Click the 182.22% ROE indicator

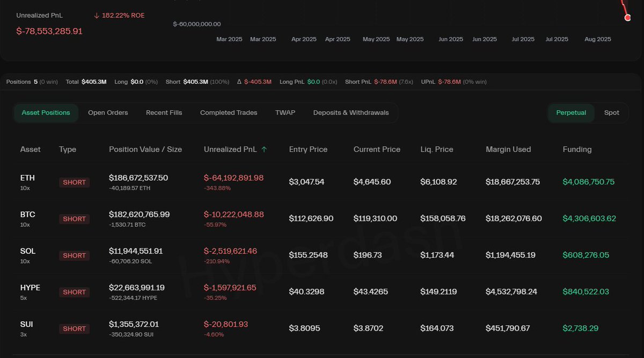tap(119, 16)
